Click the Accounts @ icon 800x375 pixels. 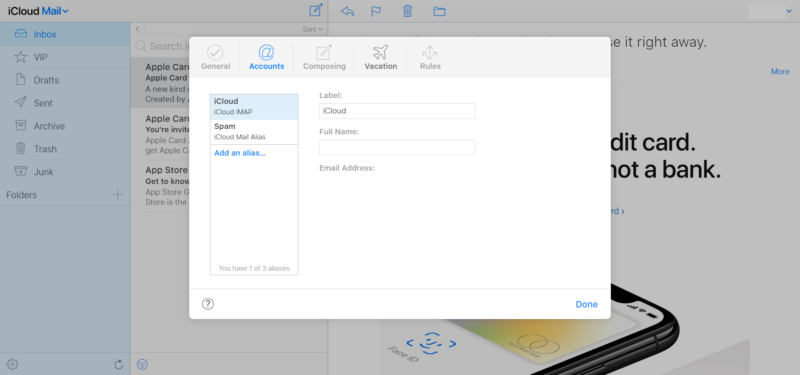click(x=266, y=52)
